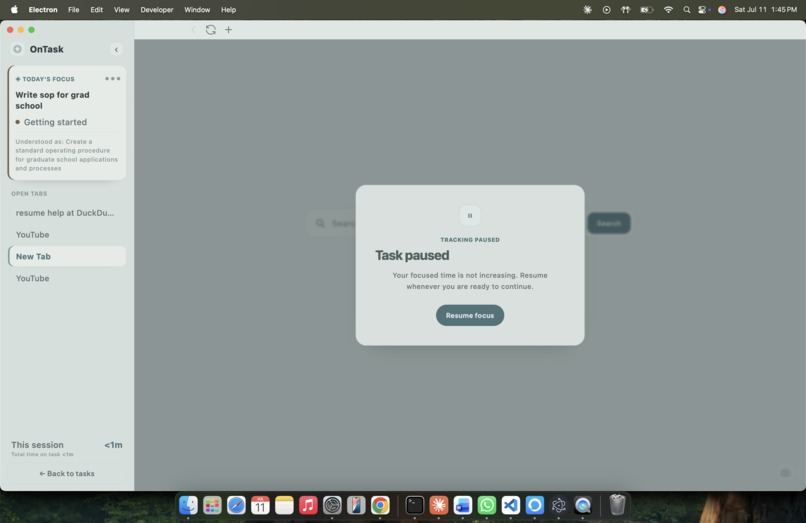Open Control Center in the menu bar
The height and width of the screenshot is (523, 806).
tap(703, 10)
